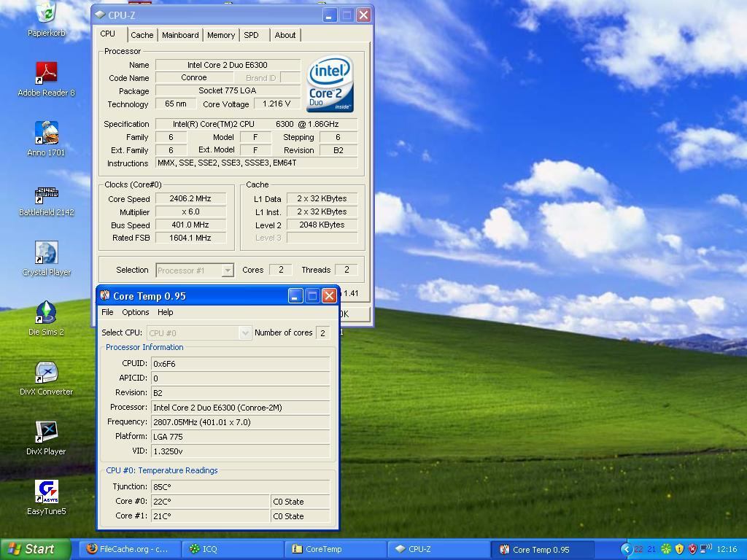Click the red shield tray icon
Image resolution: width=747 pixels, height=560 pixels.
tap(693, 550)
